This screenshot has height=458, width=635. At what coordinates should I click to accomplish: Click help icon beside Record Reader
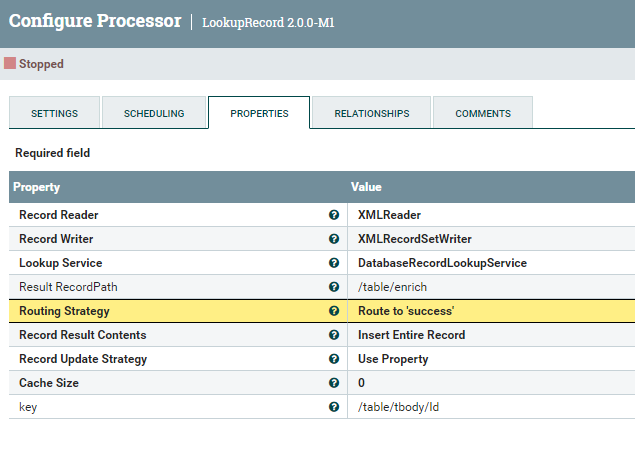334,215
